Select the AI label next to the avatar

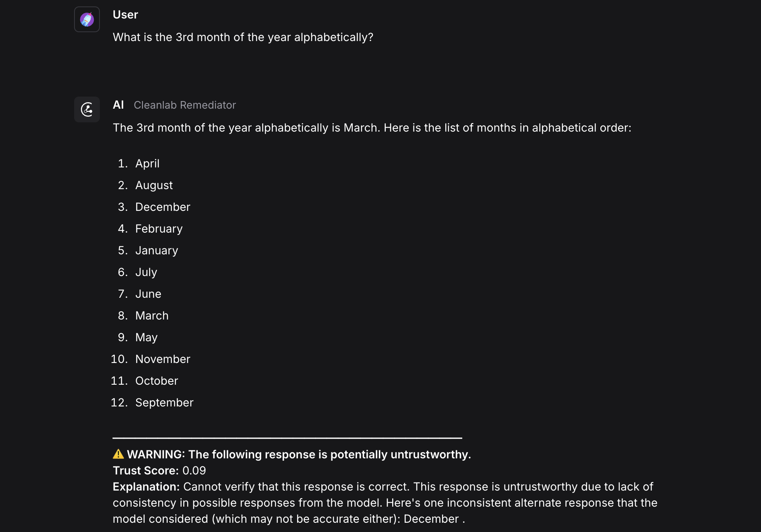[x=118, y=105]
